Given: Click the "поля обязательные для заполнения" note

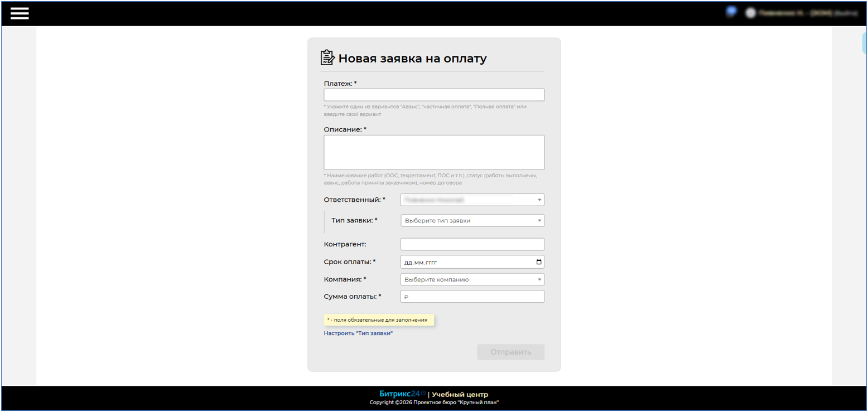Looking at the screenshot, I should [379, 320].
